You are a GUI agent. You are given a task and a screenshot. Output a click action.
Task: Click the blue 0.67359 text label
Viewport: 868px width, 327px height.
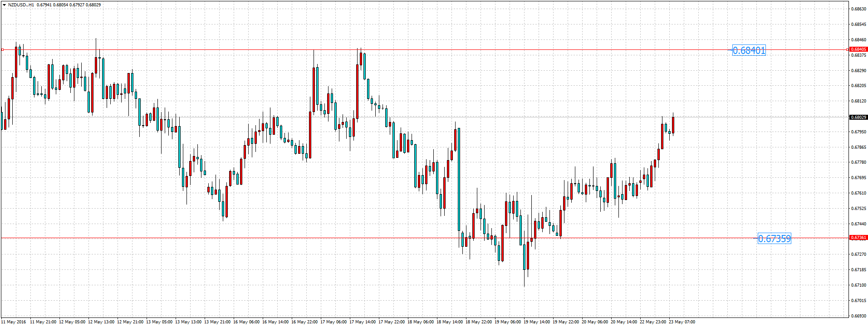[774, 239]
